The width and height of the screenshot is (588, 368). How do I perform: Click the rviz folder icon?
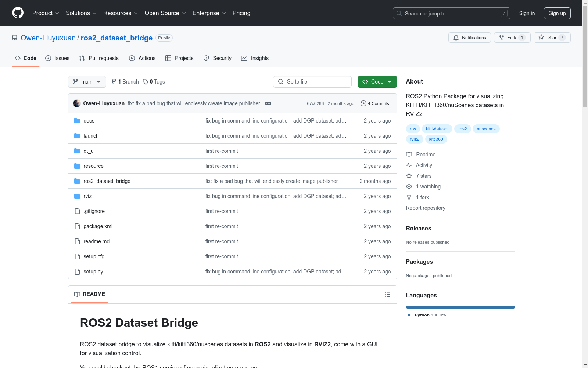(77, 196)
